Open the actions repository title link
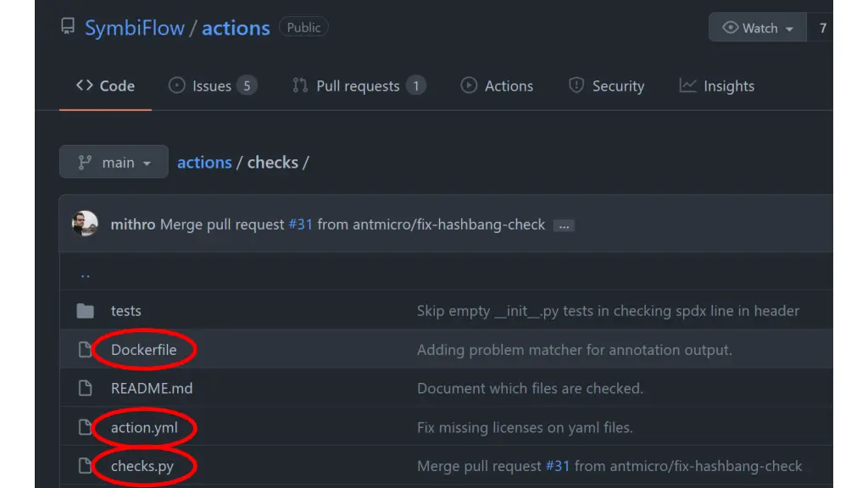The image size is (868, 488). pyautogui.click(x=236, y=28)
